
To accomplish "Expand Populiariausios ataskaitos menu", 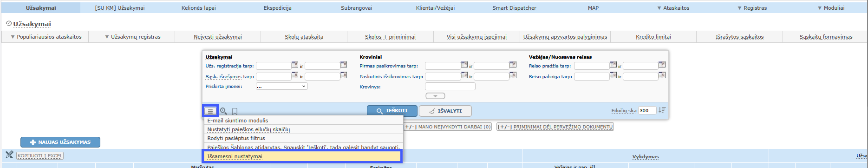I will tap(46, 37).
